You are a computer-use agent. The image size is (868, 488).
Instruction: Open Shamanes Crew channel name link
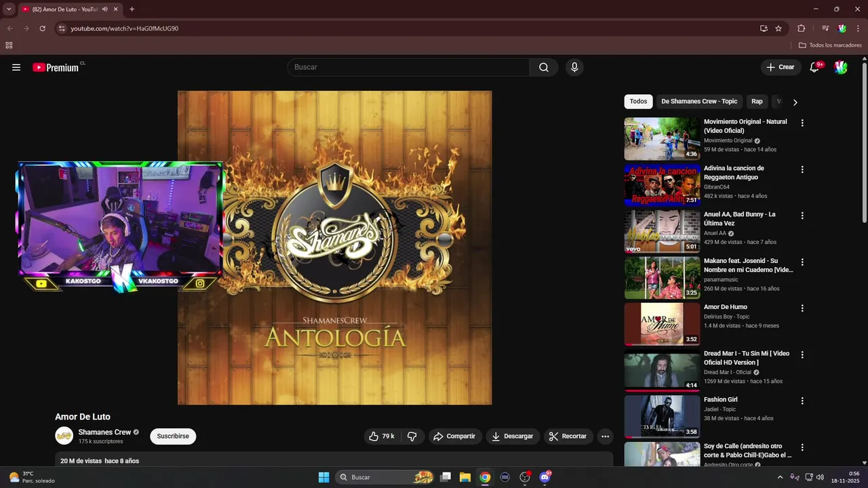tap(104, 432)
